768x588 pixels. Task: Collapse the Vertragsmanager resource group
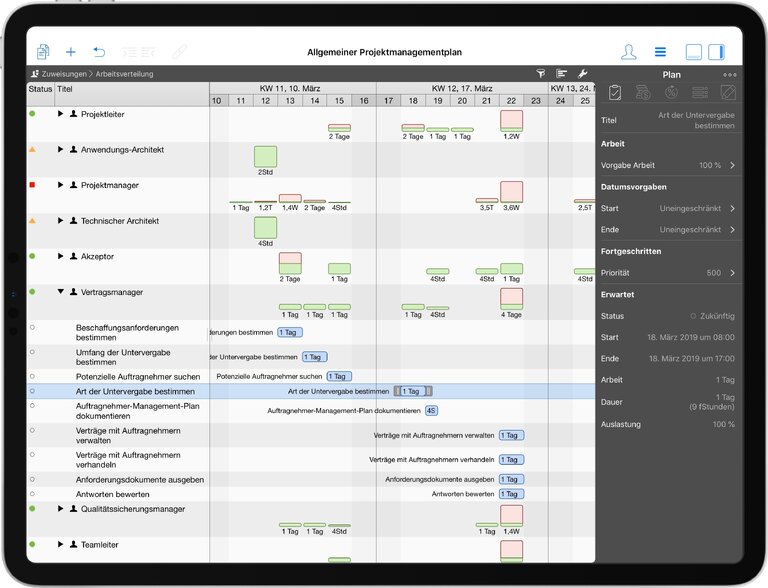(60, 292)
